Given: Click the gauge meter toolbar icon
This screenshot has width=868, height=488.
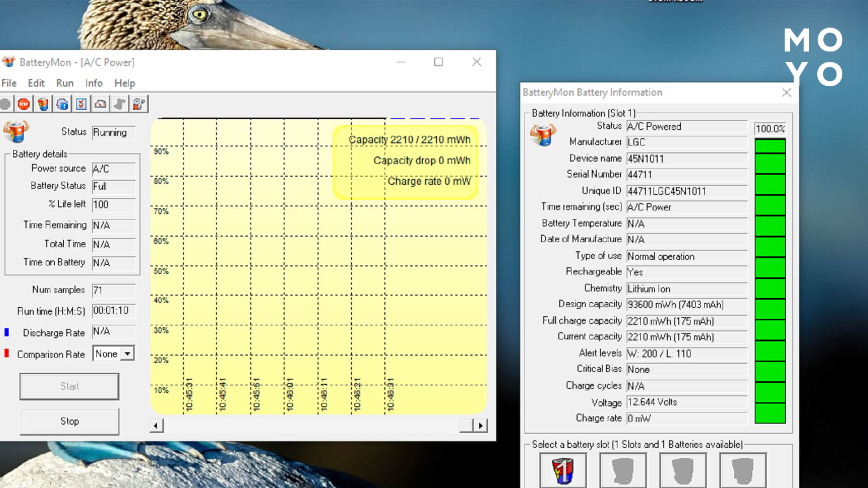Looking at the screenshot, I should (100, 104).
